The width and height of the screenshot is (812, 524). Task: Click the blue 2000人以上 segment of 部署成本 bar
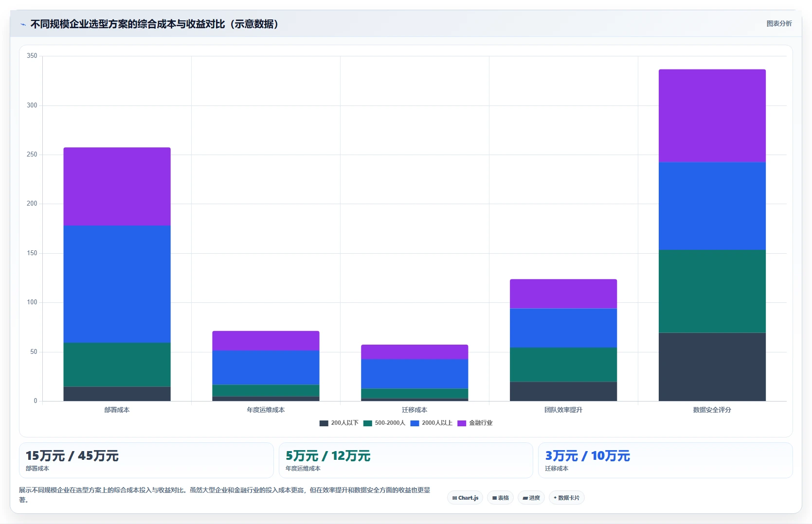pos(117,284)
